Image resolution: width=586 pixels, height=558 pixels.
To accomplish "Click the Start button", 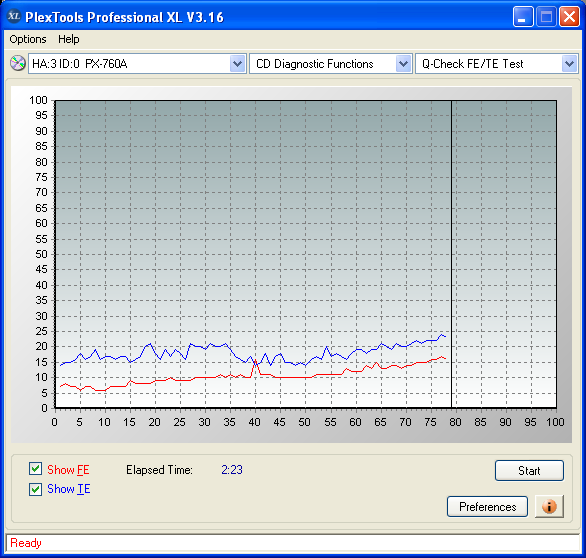I will pos(529,471).
